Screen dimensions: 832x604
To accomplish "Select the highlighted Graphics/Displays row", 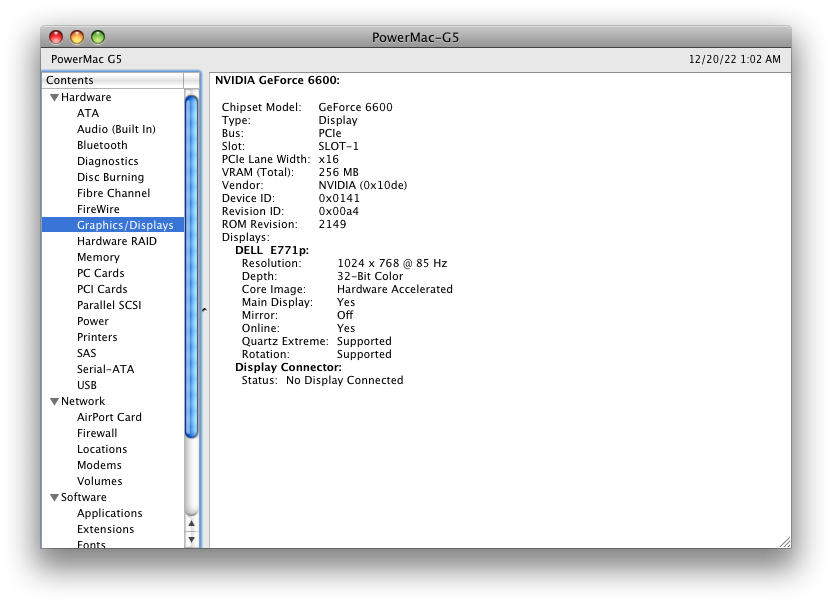I will [113, 225].
